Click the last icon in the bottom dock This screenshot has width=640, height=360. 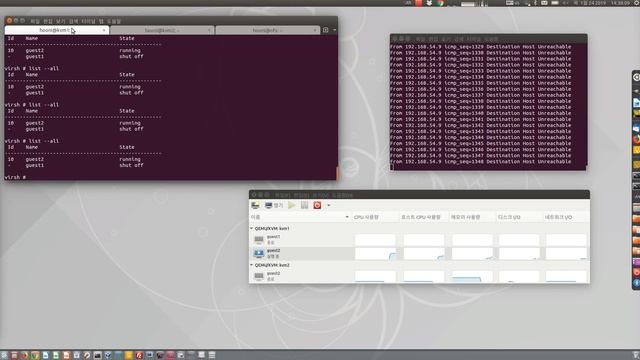tap(212, 355)
